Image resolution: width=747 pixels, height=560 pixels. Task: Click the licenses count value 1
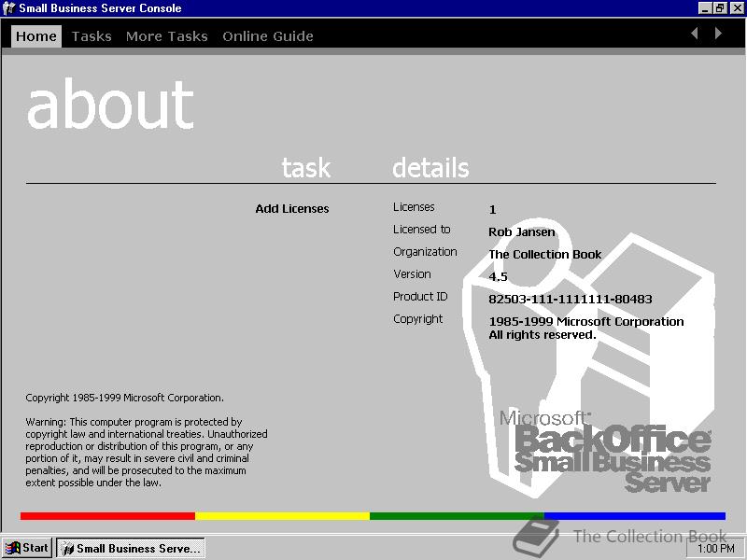[493, 209]
